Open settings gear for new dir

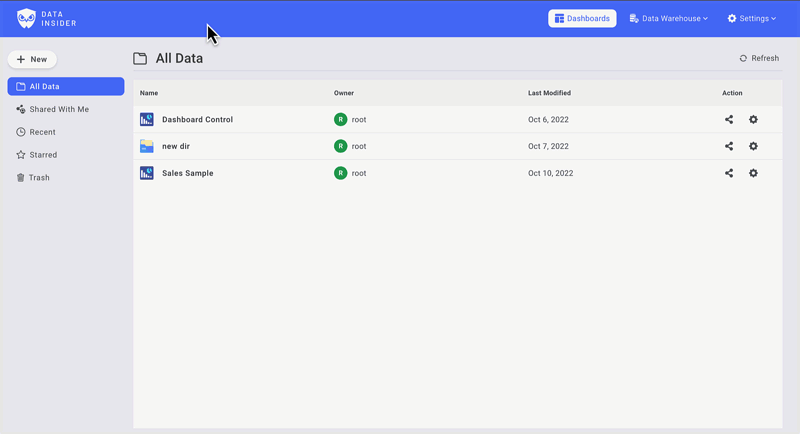click(753, 147)
